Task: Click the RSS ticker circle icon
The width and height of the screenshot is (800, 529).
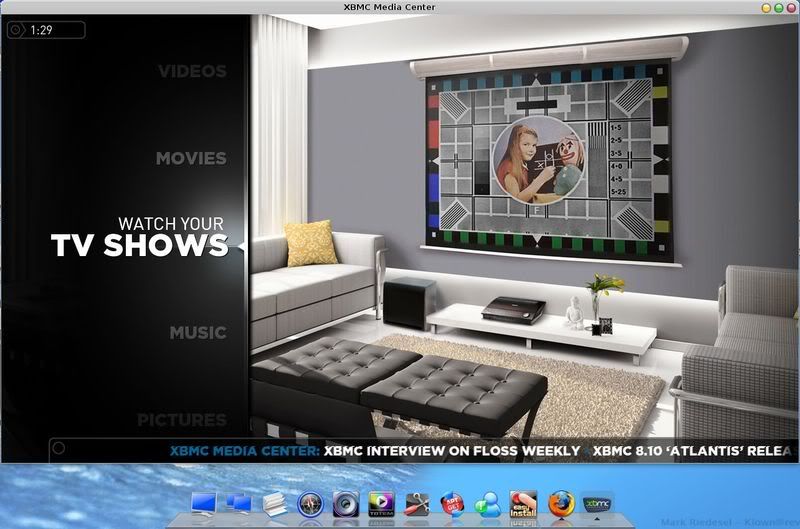Action: coord(59,448)
